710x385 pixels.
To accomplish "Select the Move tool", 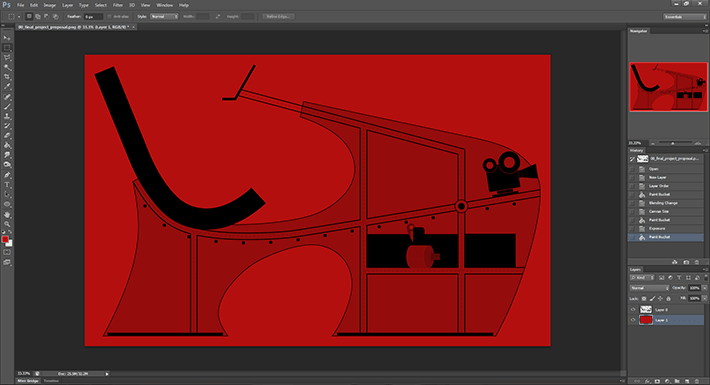I will click(7, 38).
